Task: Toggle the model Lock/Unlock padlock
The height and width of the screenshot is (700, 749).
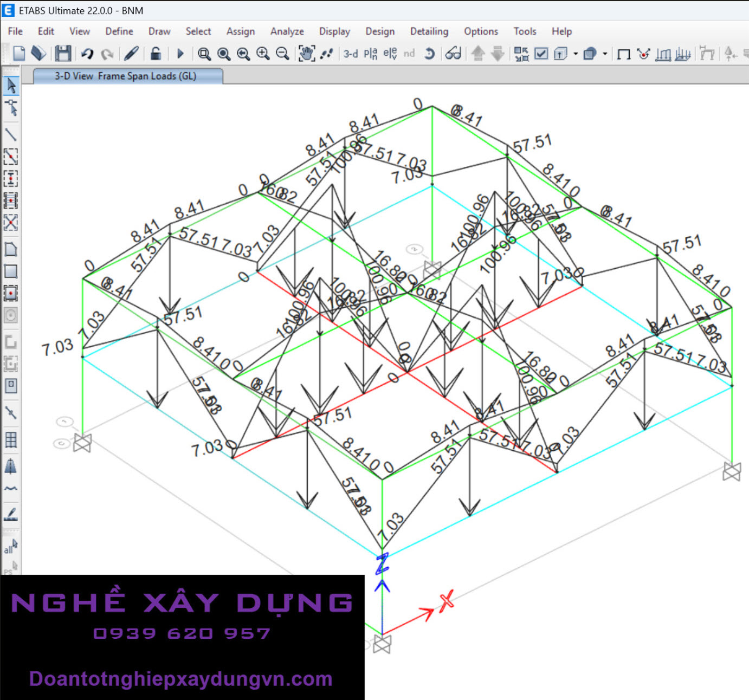Action: 156,53
